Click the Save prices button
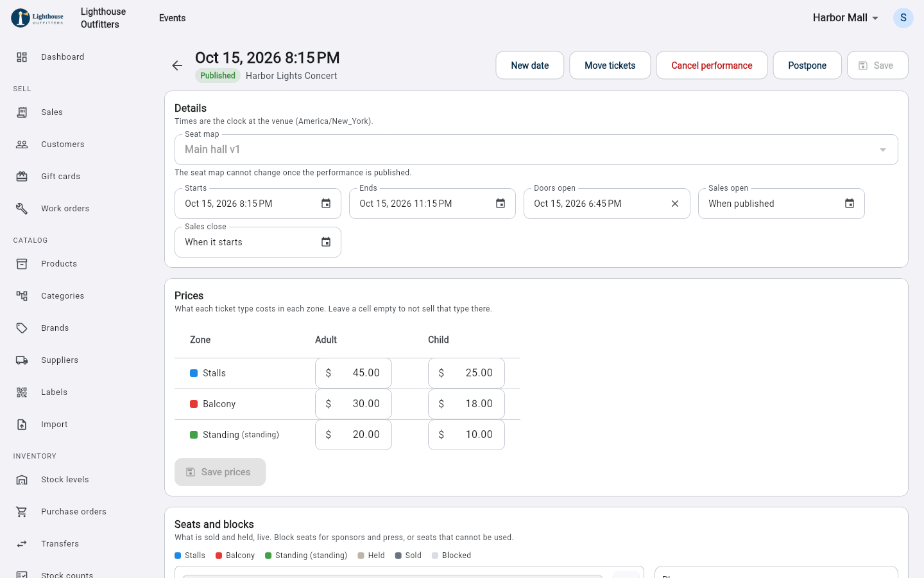Viewport: 924px width, 578px height. tap(220, 472)
